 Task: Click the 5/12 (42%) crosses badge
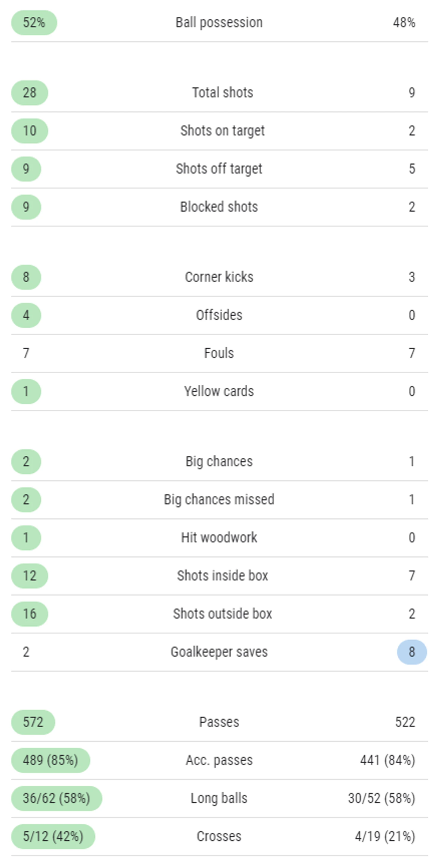click(x=53, y=836)
